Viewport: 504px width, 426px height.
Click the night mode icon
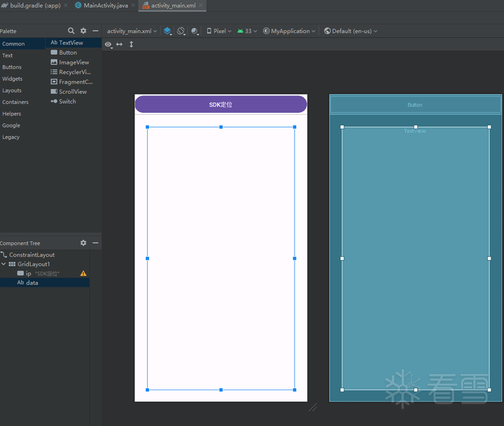tap(195, 31)
